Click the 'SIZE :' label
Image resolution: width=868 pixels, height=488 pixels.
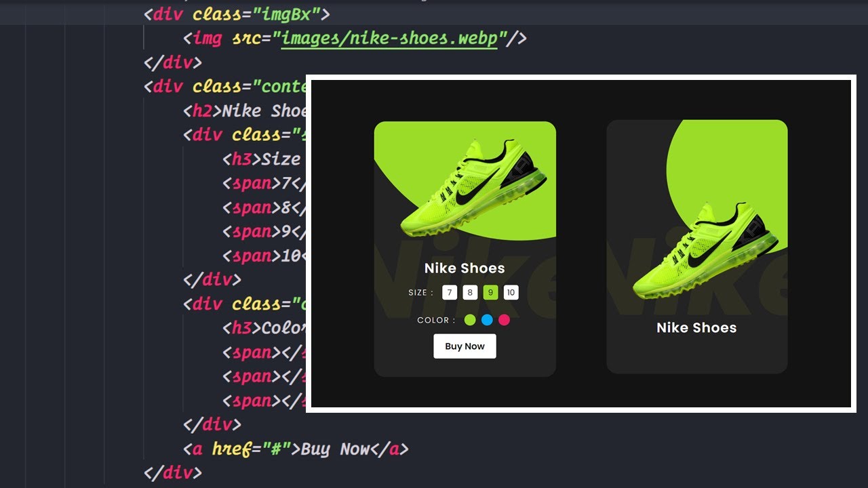coord(421,293)
